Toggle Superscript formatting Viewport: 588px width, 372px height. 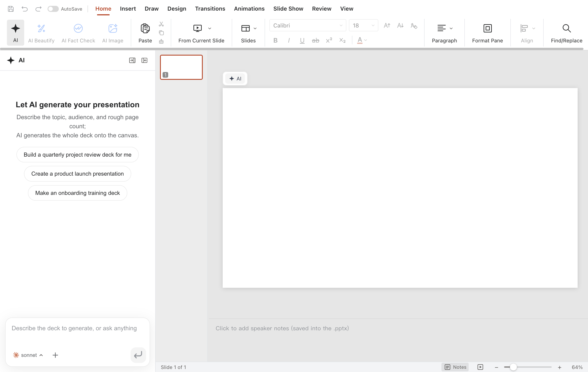click(x=329, y=40)
